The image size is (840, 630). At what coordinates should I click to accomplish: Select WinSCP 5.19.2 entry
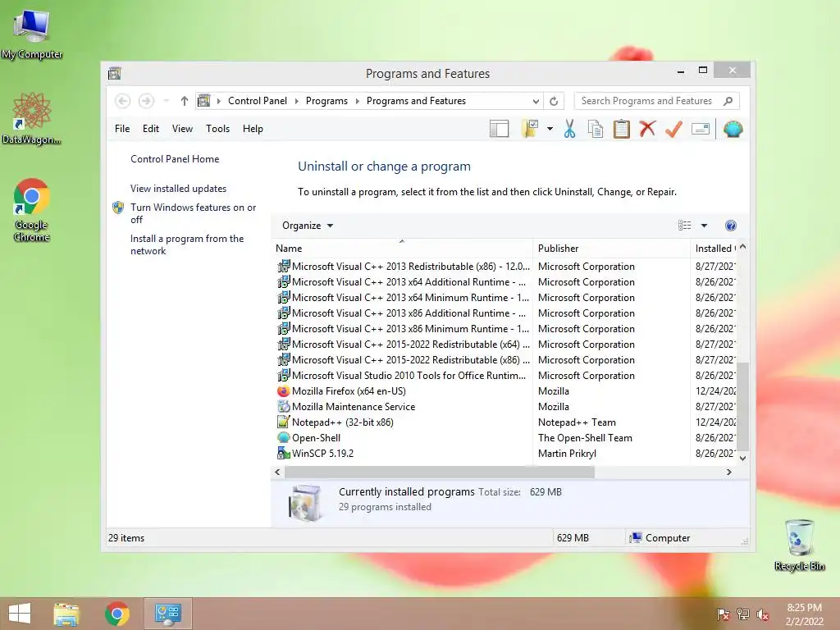click(x=322, y=453)
